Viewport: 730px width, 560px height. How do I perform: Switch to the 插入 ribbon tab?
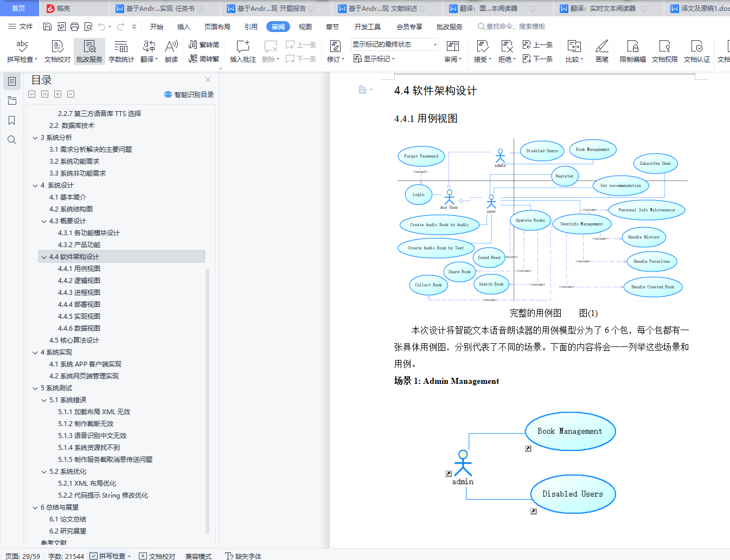coord(184,27)
